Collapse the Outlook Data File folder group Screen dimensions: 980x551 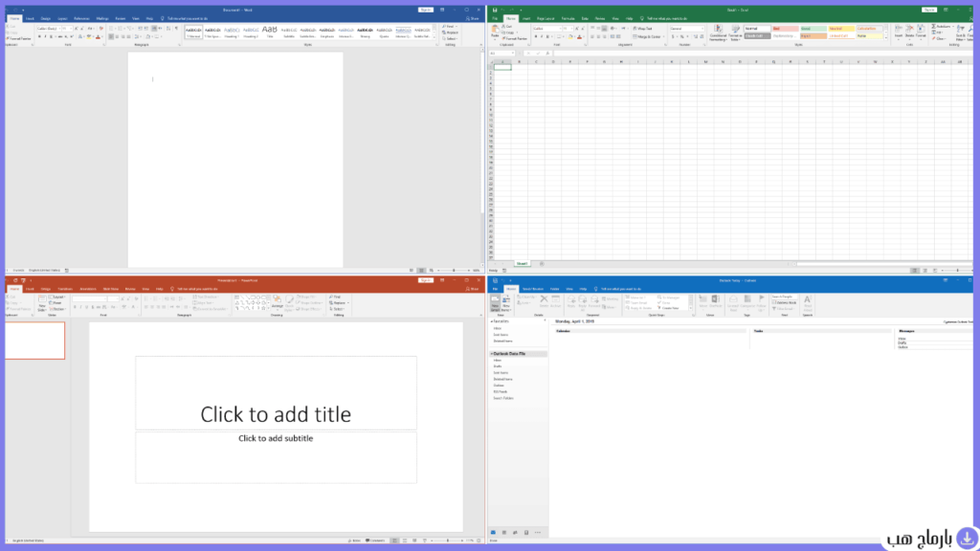pos(492,354)
